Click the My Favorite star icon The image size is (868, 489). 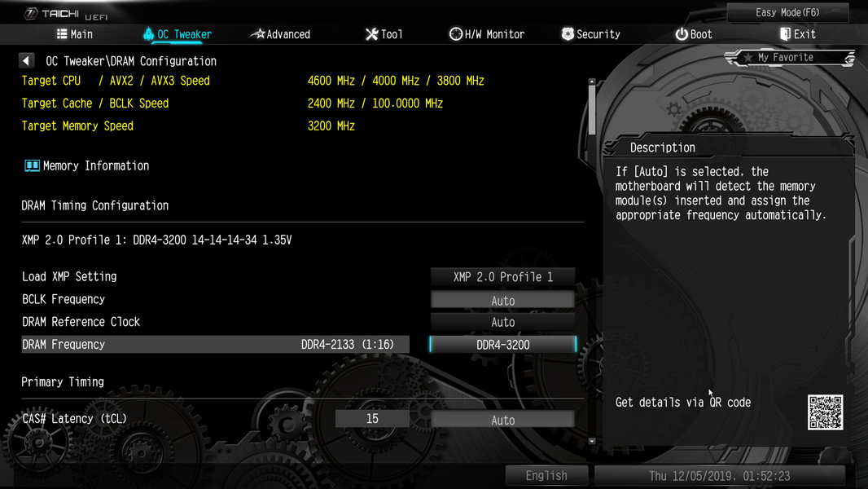coord(747,58)
